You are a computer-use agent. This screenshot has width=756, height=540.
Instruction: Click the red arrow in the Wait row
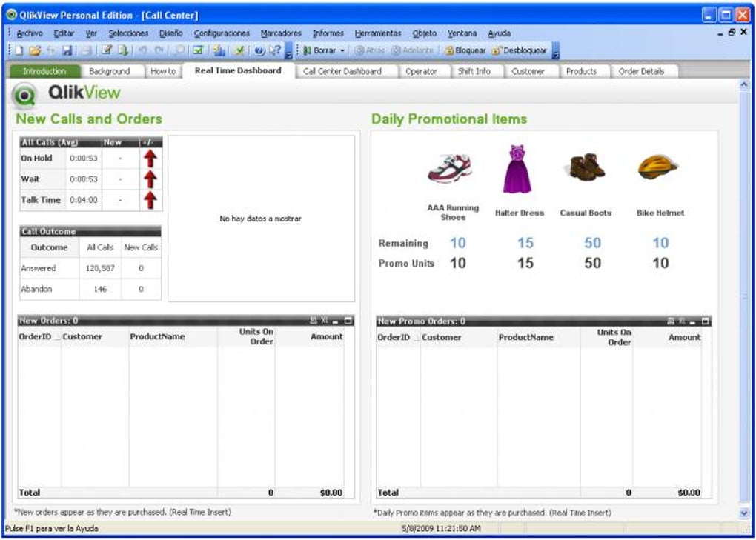coord(150,179)
